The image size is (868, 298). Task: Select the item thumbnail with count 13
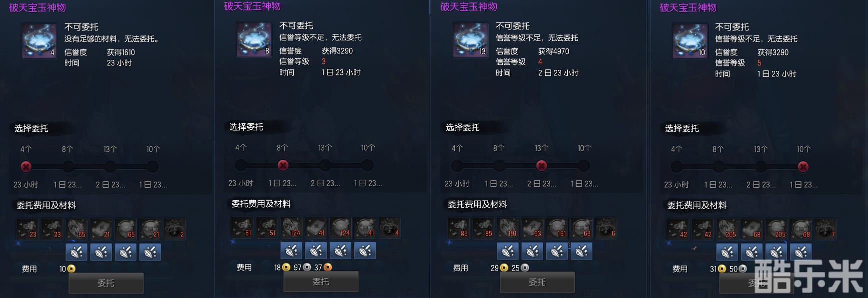[x=470, y=40]
